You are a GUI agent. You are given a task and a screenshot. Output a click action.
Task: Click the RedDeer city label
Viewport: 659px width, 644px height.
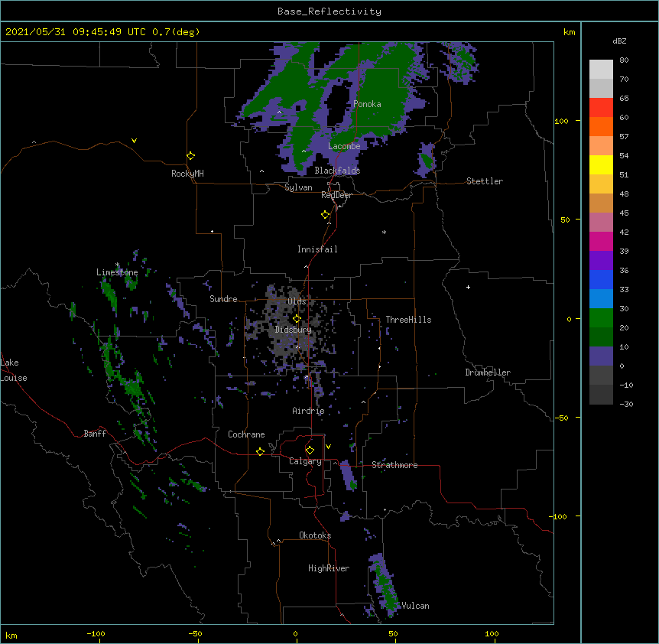click(x=336, y=195)
